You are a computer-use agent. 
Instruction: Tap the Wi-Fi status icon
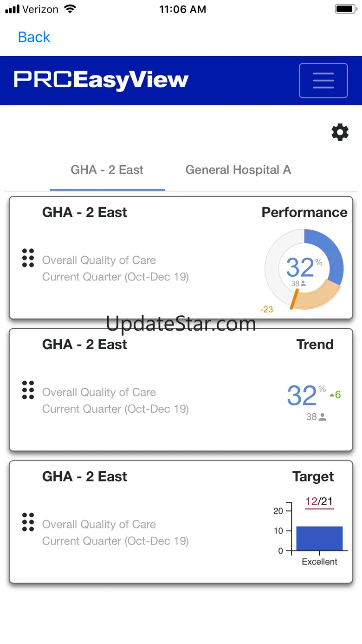70,9
